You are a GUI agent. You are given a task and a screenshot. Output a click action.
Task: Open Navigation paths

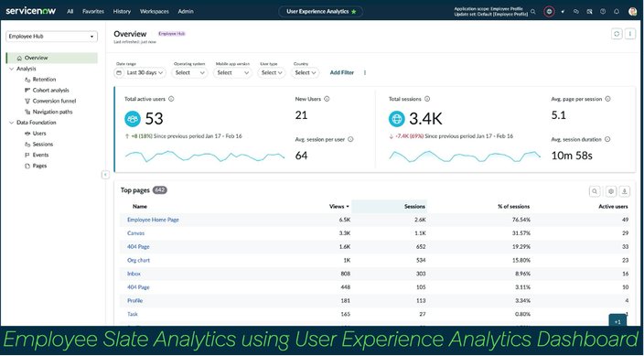[x=52, y=112]
